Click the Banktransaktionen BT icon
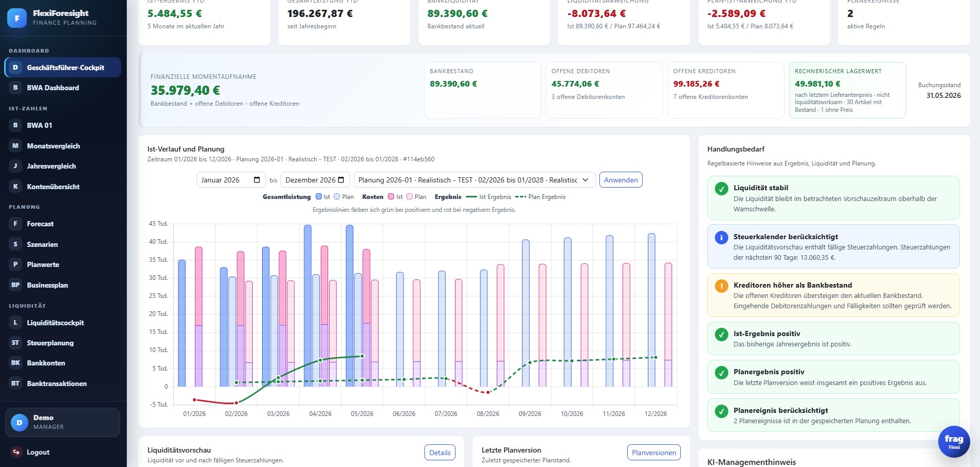Viewport: 980px width, 467px height. coord(15,383)
